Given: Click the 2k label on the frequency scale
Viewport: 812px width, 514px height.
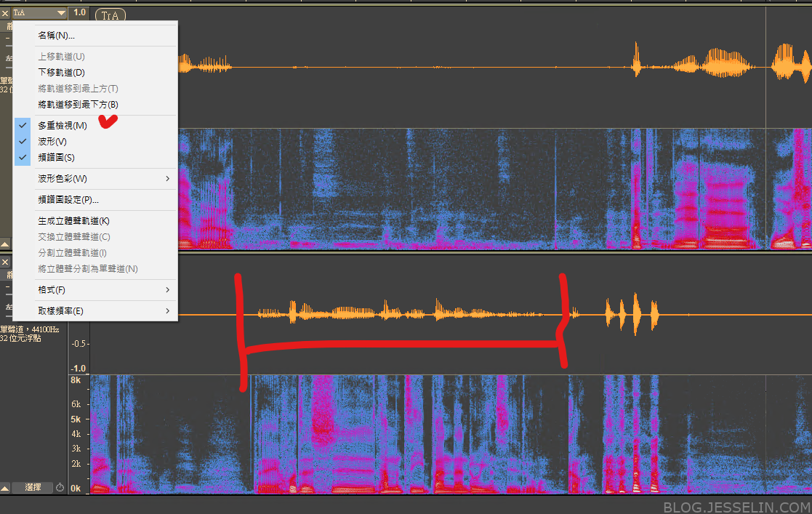Looking at the screenshot, I should [76, 464].
